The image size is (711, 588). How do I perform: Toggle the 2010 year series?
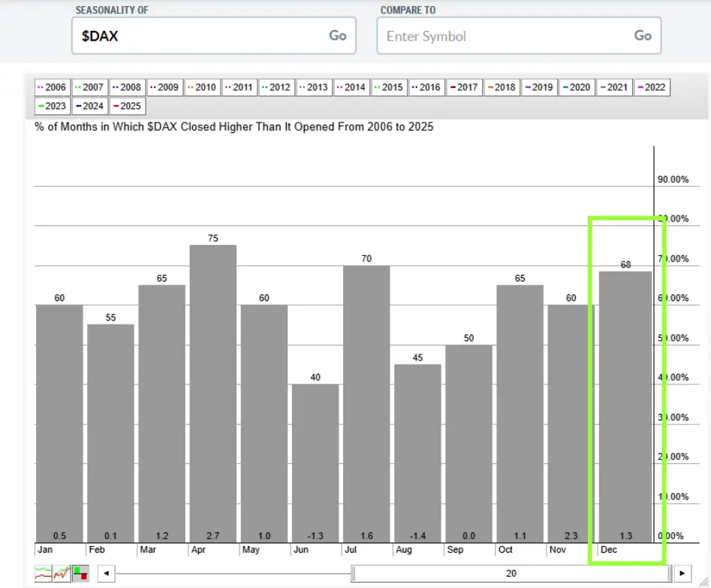[202, 87]
